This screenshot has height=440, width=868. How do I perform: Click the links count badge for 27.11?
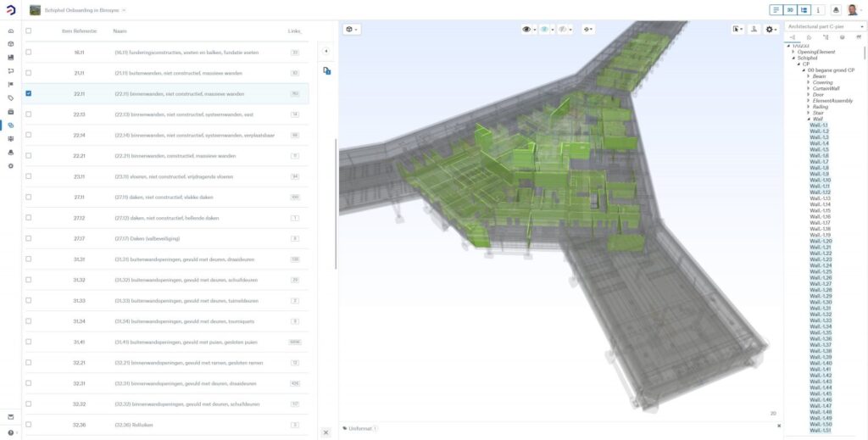[295, 198]
